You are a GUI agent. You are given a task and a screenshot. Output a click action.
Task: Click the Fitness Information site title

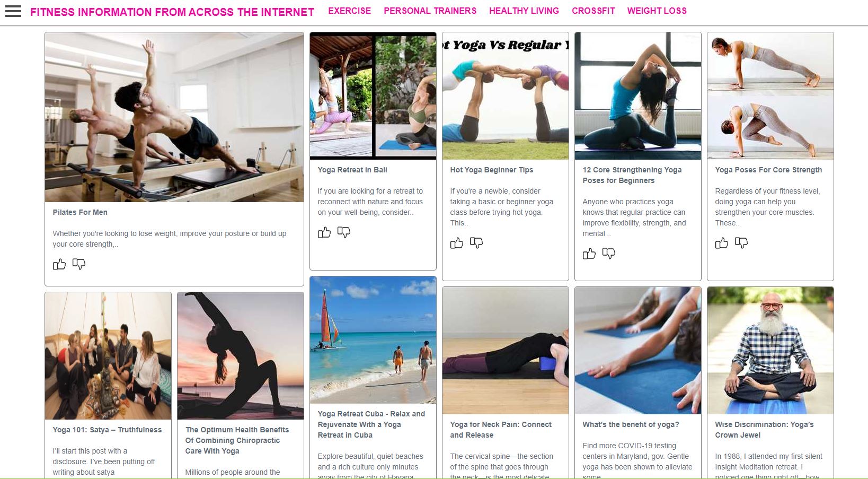point(172,12)
